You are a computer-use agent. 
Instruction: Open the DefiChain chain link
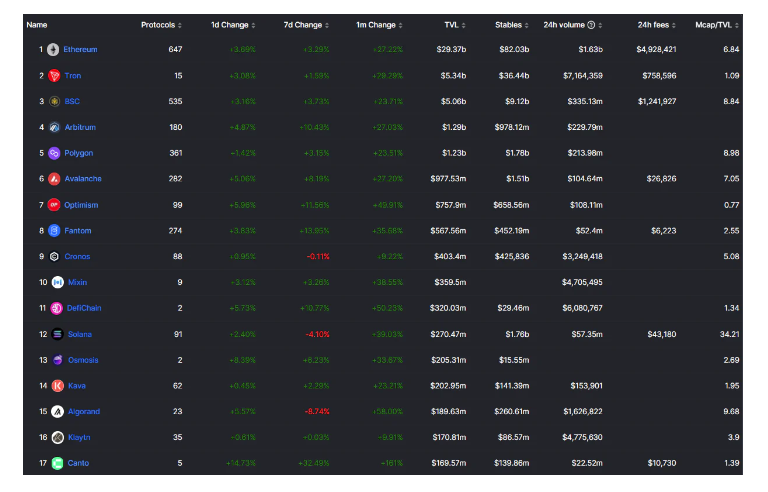(84, 308)
